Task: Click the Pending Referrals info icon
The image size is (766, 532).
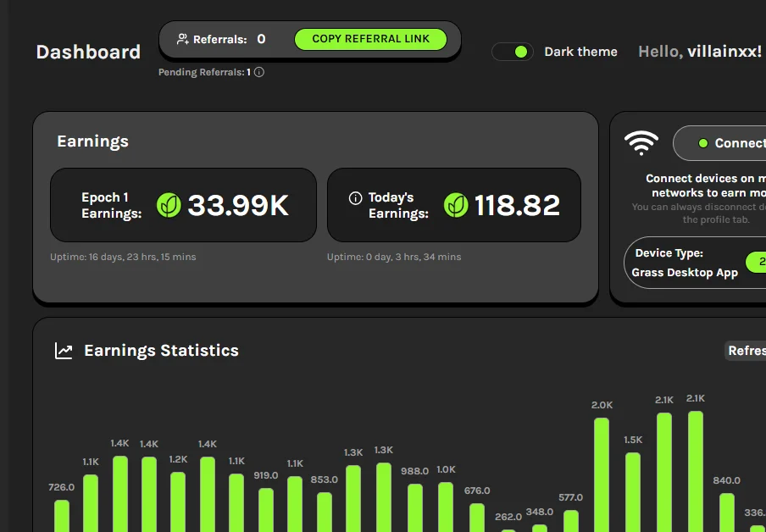Action: (259, 72)
